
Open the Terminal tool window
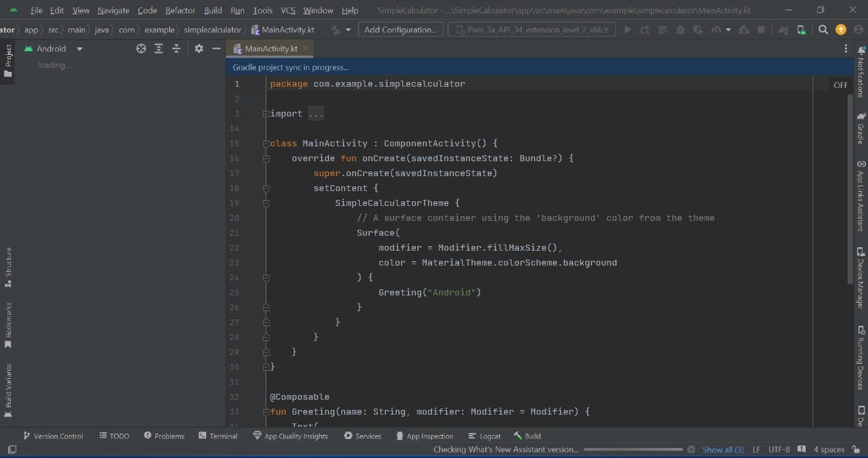point(218,436)
